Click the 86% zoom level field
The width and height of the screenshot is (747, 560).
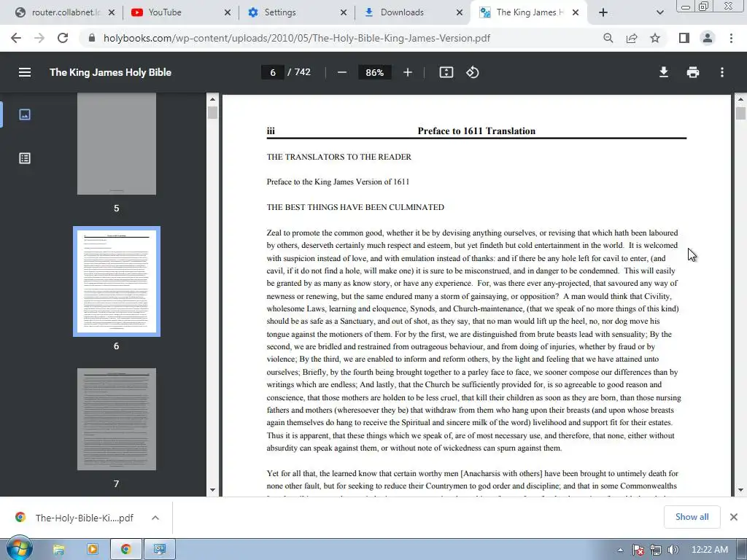tap(374, 72)
